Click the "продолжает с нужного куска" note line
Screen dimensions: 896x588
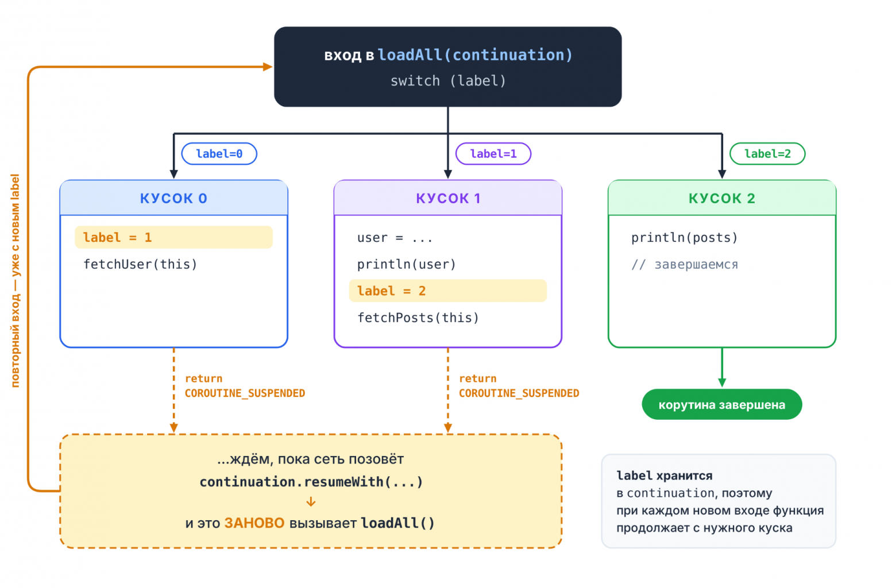pos(705,528)
